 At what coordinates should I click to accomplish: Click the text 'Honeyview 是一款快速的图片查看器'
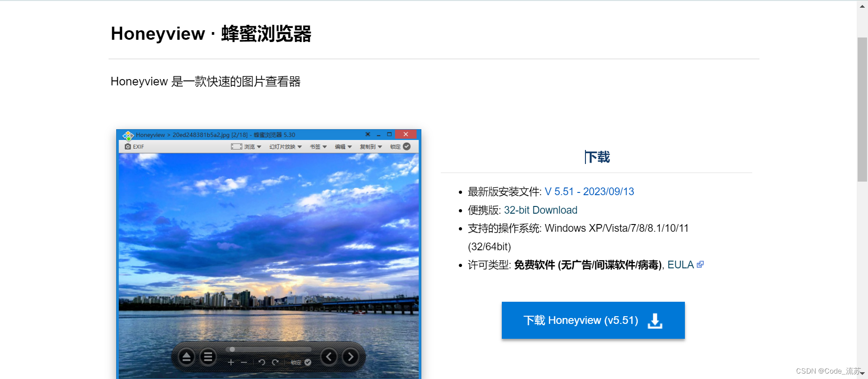tap(206, 81)
